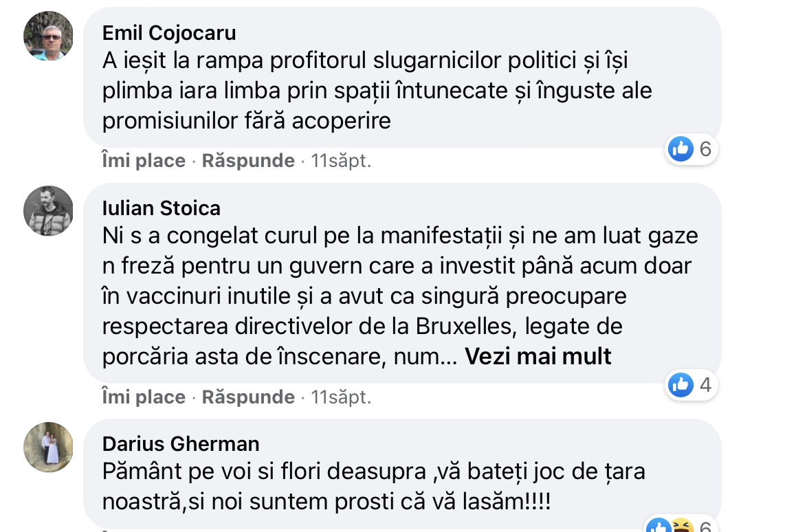Click the like reaction icon on Emil Cojocaru's comment
Viewport: 785px width, 532px height.
pyautogui.click(x=681, y=148)
